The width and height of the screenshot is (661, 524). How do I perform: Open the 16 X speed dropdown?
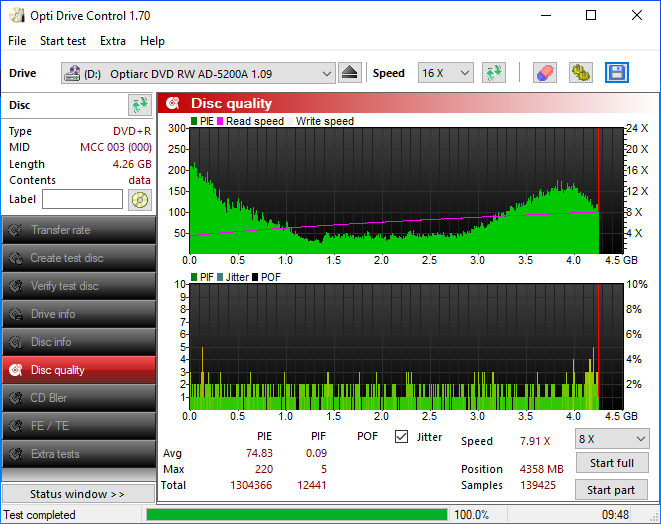click(446, 73)
